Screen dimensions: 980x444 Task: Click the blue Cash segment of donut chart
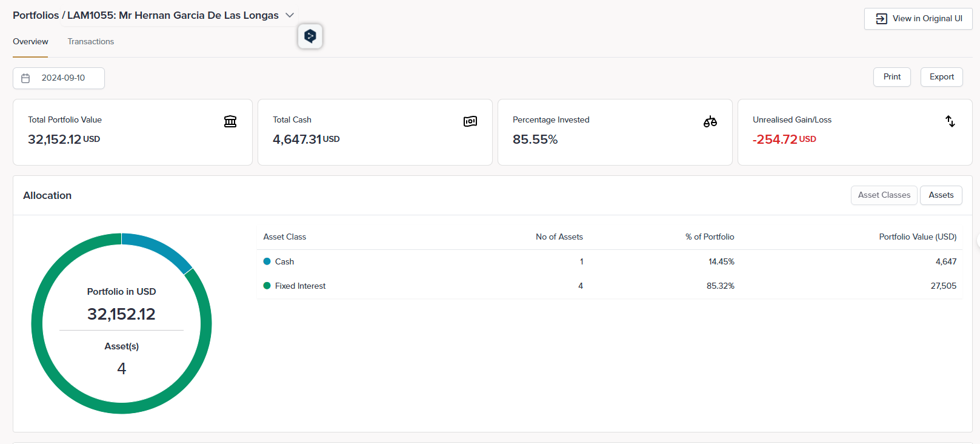pos(159,249)
